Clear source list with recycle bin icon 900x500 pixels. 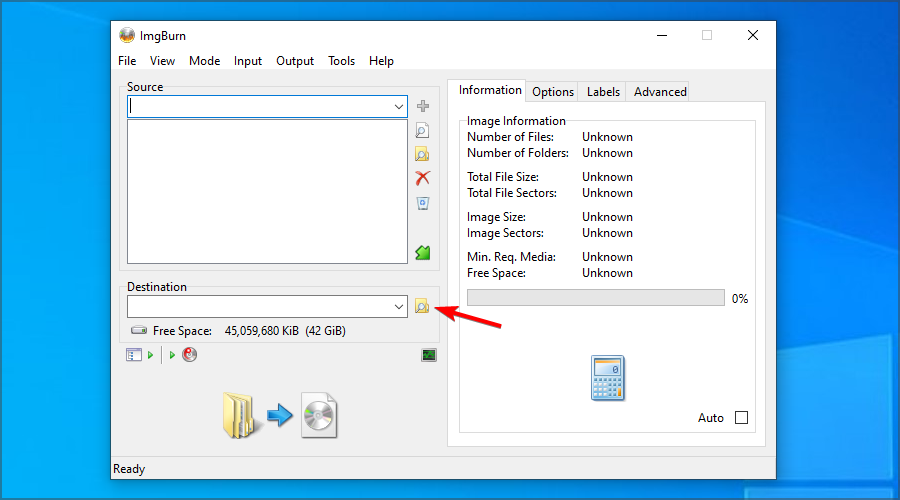[x=423, y=203]
